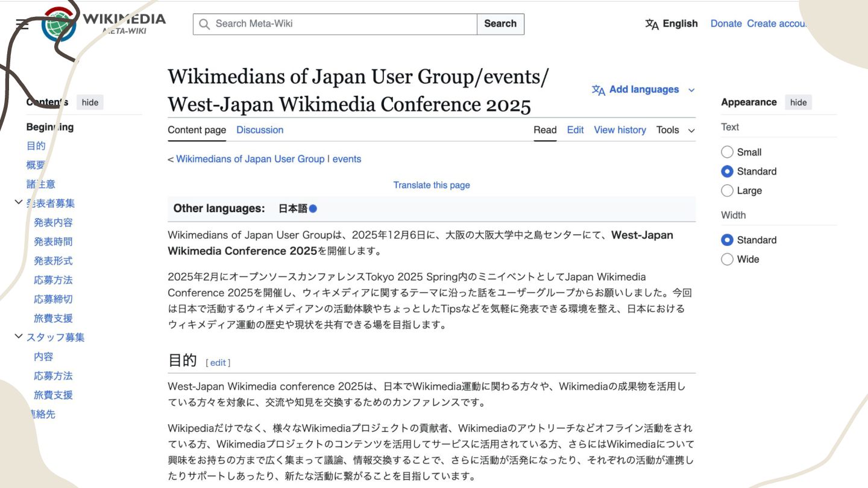
Task: Select Large text size
Action: point(727,190)
